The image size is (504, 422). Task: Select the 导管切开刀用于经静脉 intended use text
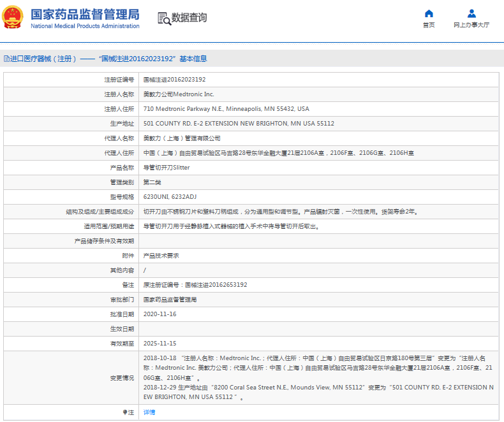[x=232, y=226]
